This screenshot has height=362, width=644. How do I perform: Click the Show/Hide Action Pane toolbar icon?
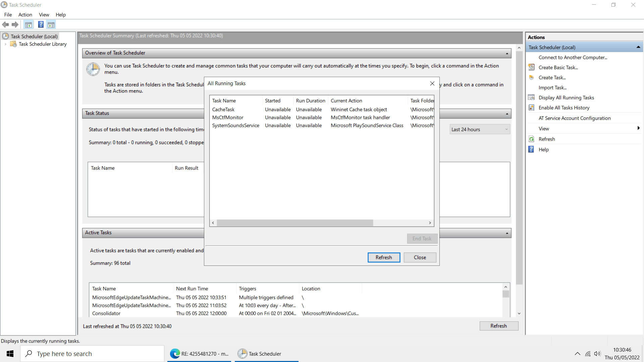point(51,24)
